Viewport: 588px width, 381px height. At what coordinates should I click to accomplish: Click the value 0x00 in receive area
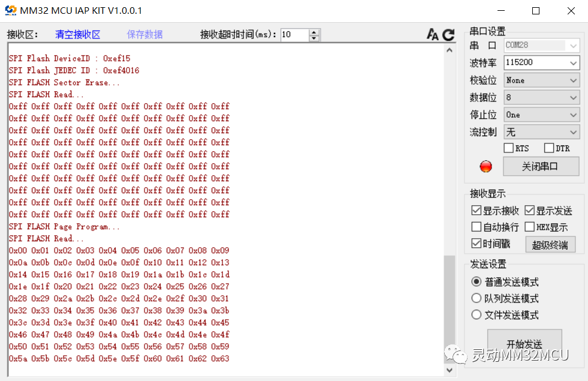coord(18,250)
